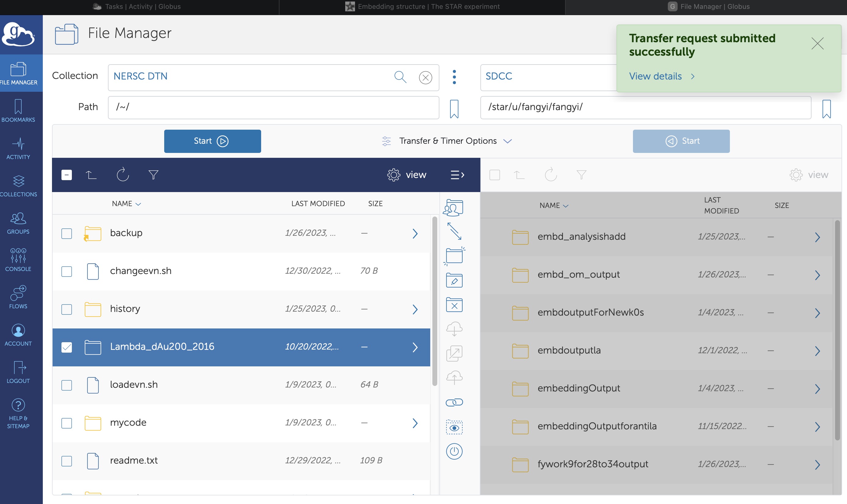Bookmark the left path /~/

(454, 109)
